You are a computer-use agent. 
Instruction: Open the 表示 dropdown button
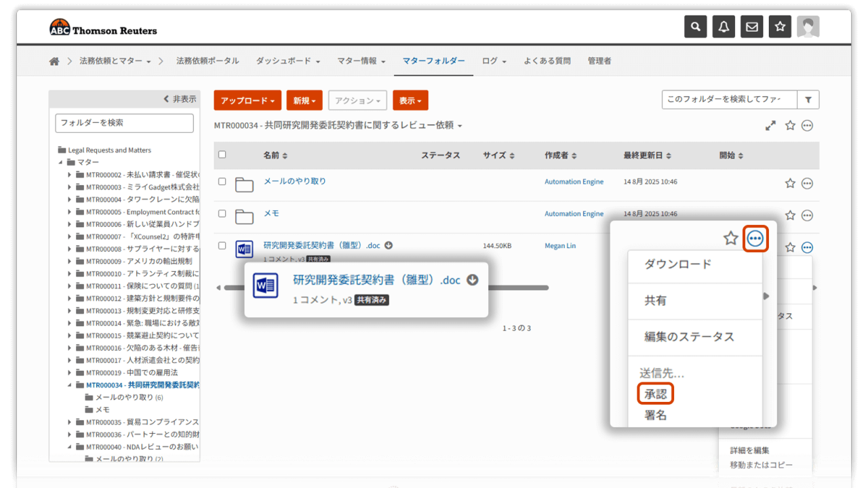(410, 100)
